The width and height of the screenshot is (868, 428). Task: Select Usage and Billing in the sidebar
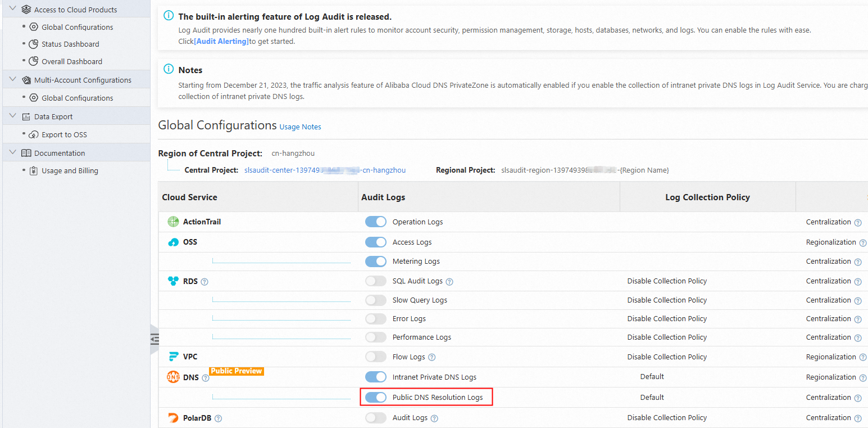[x=69, y=170]
